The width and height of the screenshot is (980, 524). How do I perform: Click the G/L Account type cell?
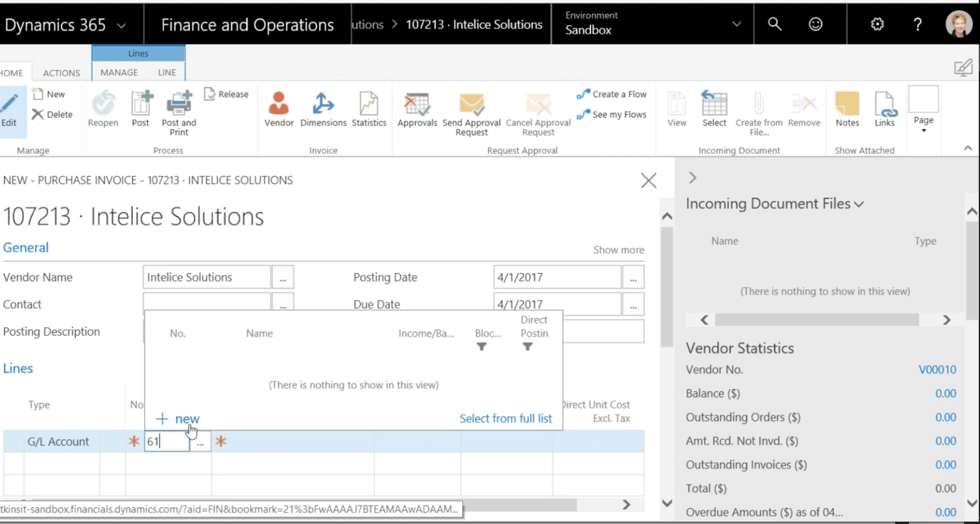(58, 441)
